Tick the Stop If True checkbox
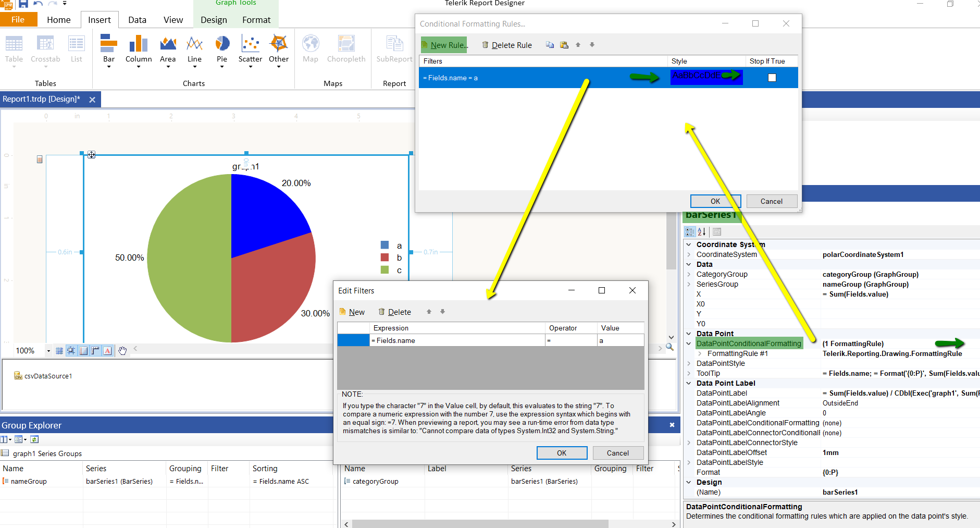Viewport: 980px width, 528px height. click(772, 78)
